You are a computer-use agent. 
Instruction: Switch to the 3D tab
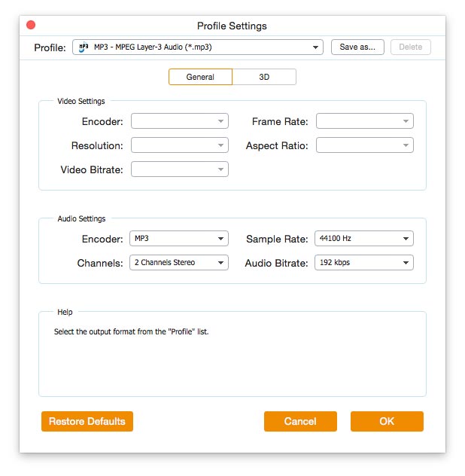tap(264, 77)
